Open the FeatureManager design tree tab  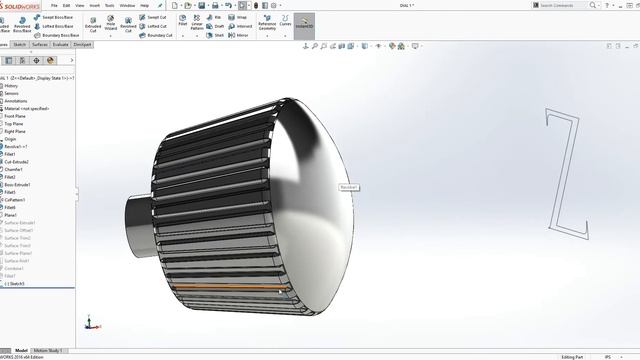pyautogui.click(x=9, y=60)
